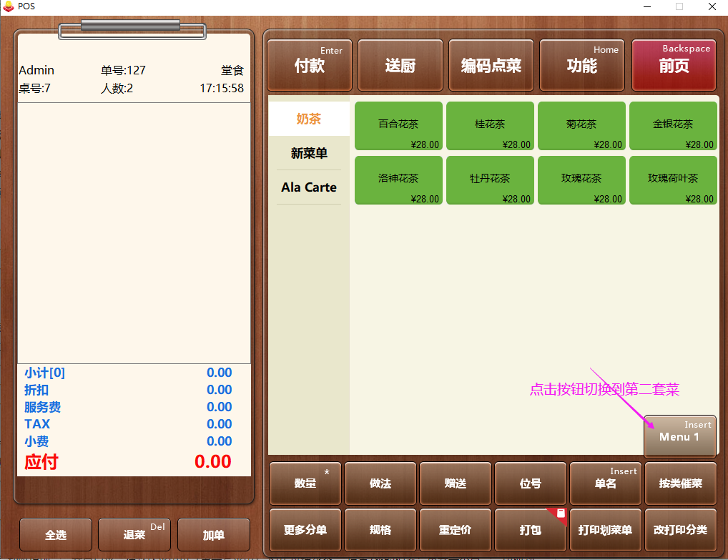This screenshot has height=560, width=728.
Task: Click the 小计[0] subtotal line
Action: 128,373
